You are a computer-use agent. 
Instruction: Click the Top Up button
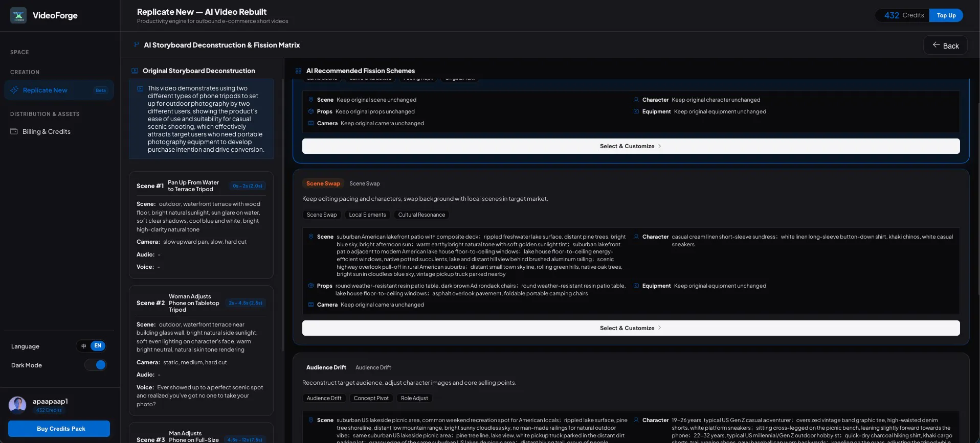coord(946,15)
